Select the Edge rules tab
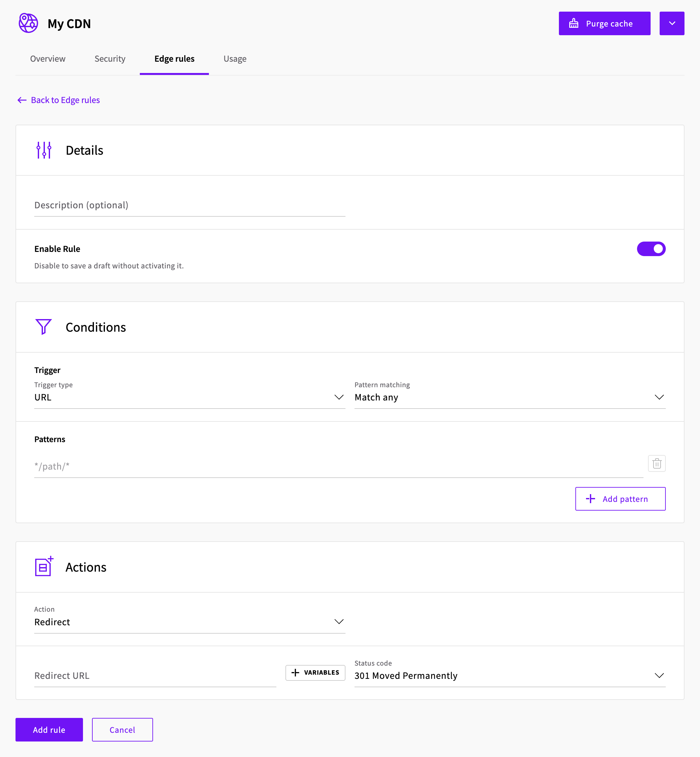 point(174,59)
